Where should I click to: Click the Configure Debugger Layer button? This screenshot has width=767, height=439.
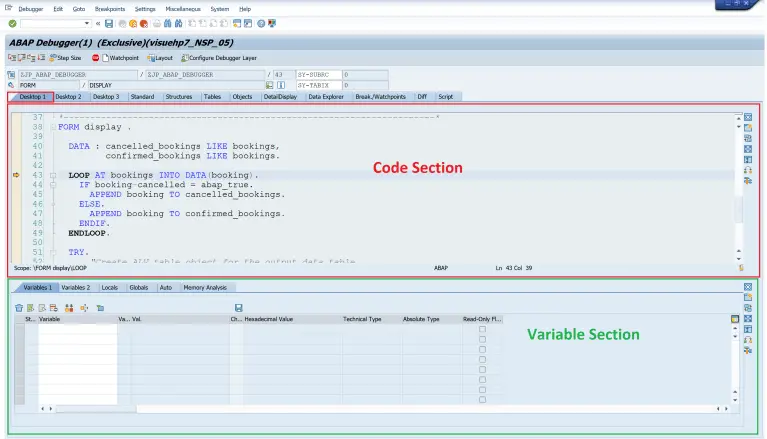click(219, 58)
